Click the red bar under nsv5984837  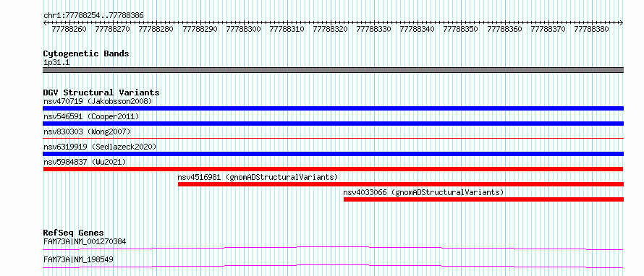pos(333,169)
